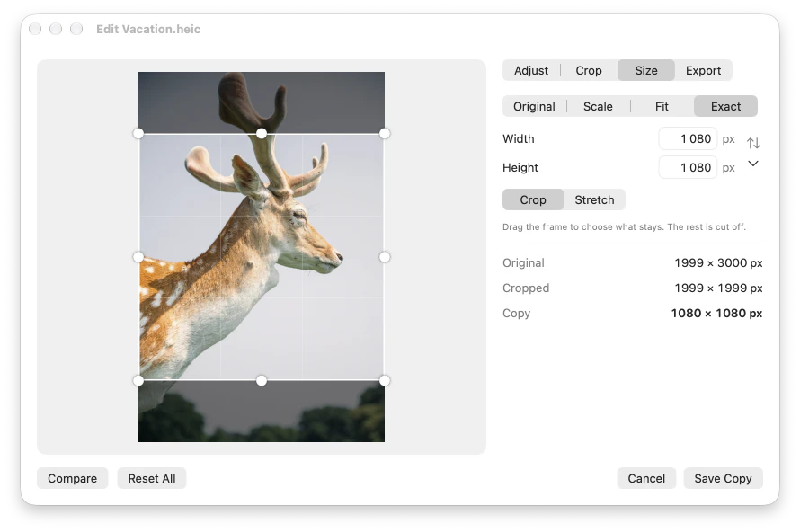Click Reset All button
This screenshot has width=800, height=532.
click(x=152, y=478)
